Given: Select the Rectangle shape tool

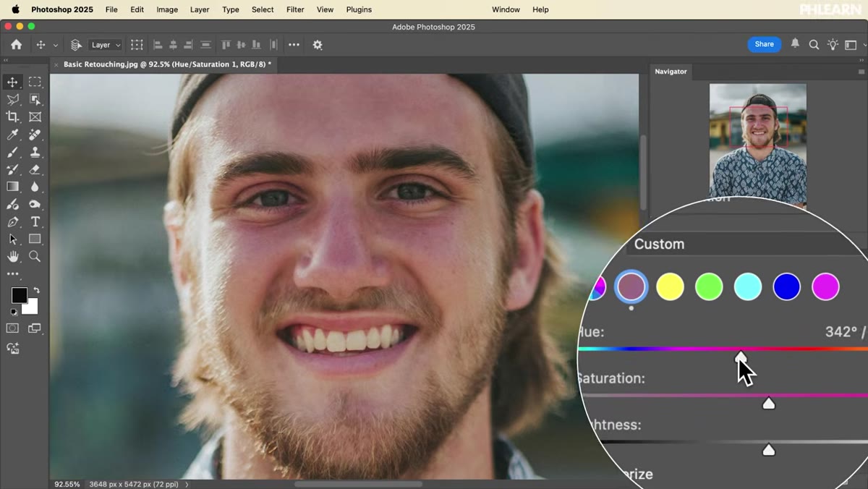Looking at the screenshot, I should (35, 239).
